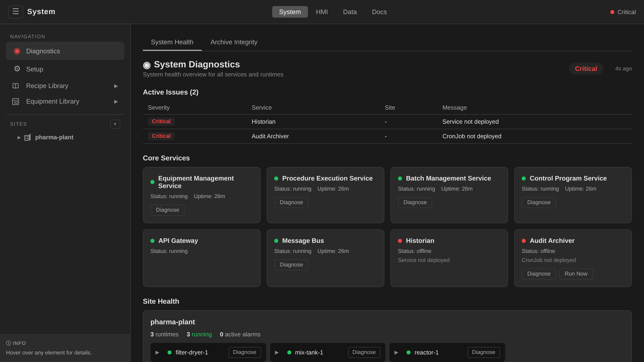Expand the pharma-plant site tree
This screenshot has width=644, height=362.
click(19, 138)
